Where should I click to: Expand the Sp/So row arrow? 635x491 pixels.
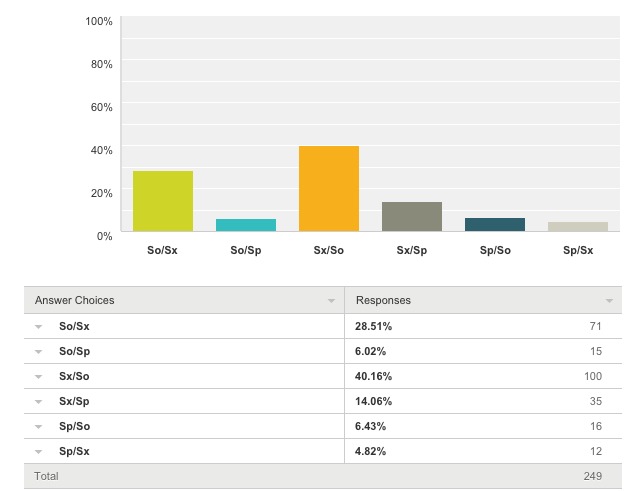[x=38, y=427]
